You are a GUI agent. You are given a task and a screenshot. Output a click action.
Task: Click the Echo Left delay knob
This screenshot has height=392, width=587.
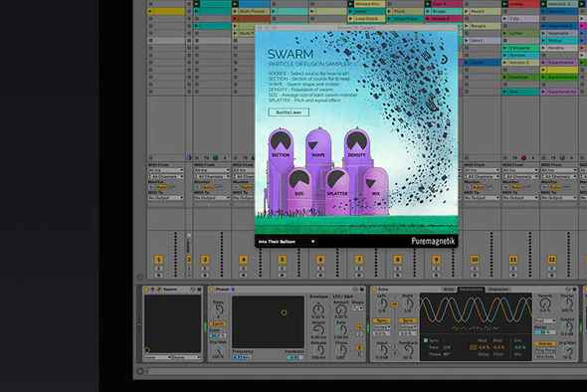[x=382, y=303]
